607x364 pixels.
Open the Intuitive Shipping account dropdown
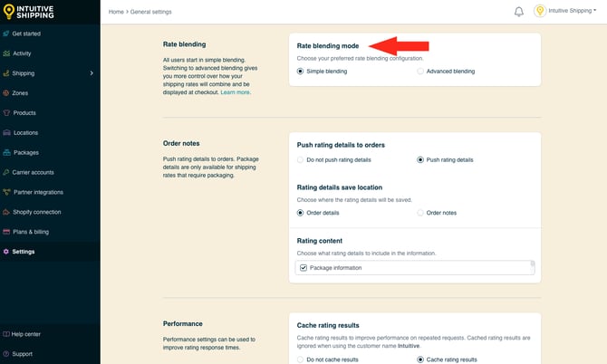point(566,12)
